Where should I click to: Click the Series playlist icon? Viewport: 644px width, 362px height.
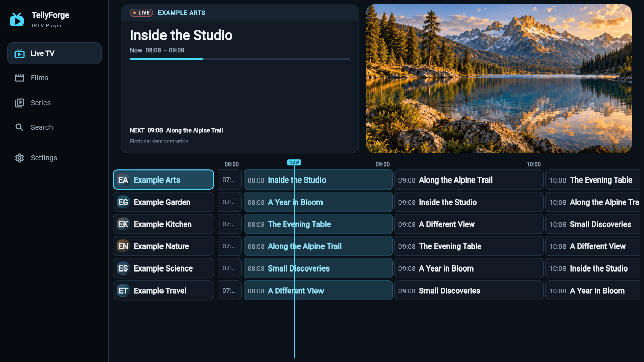(20, 103)
